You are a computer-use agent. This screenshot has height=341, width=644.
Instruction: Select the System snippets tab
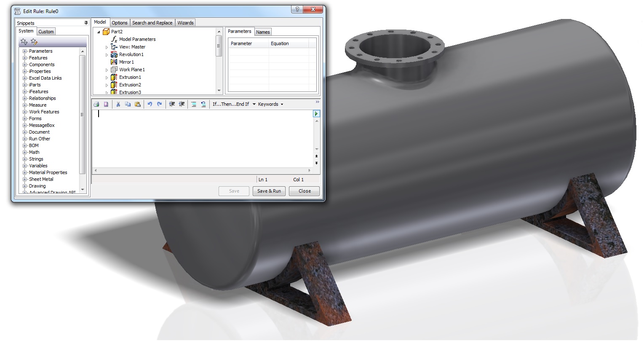pyautogui.click(x=26, y=31)
